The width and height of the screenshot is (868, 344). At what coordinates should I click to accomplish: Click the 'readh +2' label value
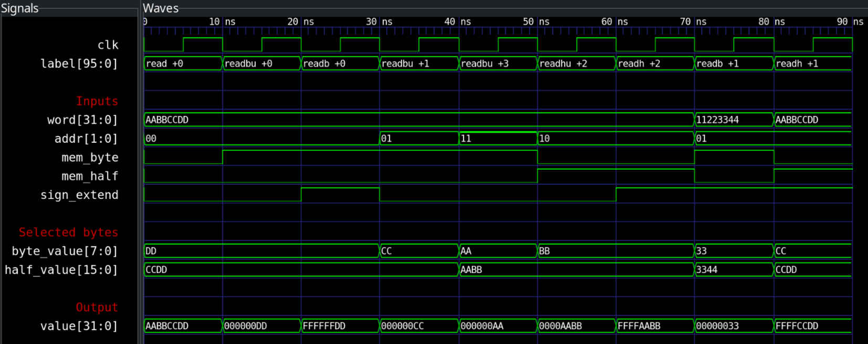click(x=655, y=64)
